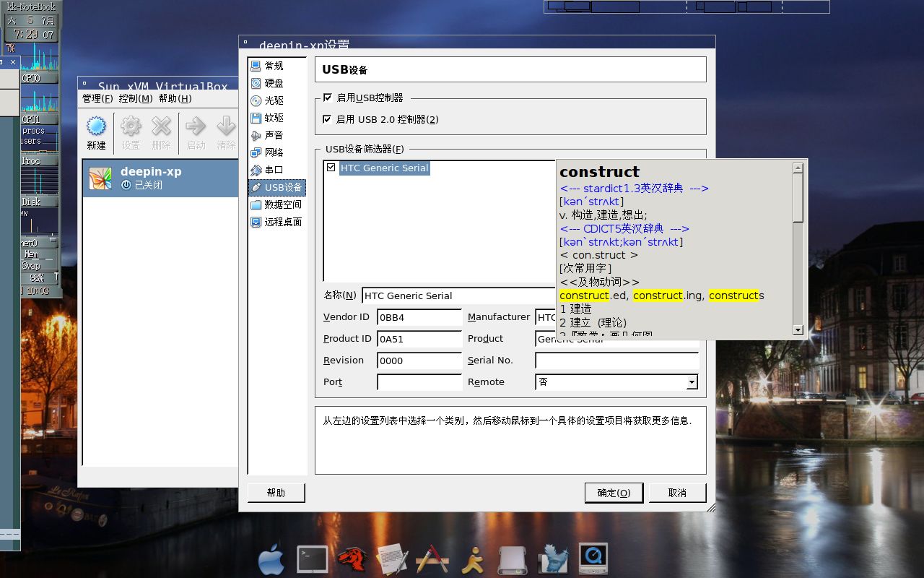Screen dimensions: 924x578
Task: Open the 光驱 (CD/DVD) settings category
Action: click(277, 100)
